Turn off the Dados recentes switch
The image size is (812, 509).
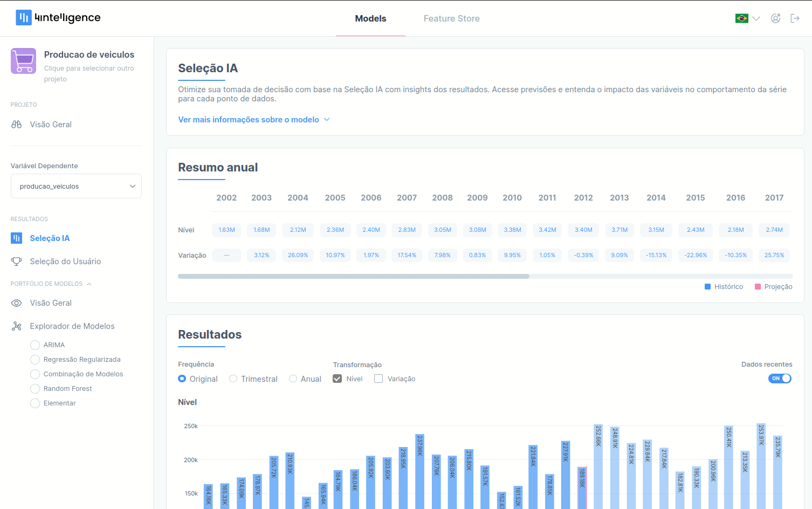point(780,379)
